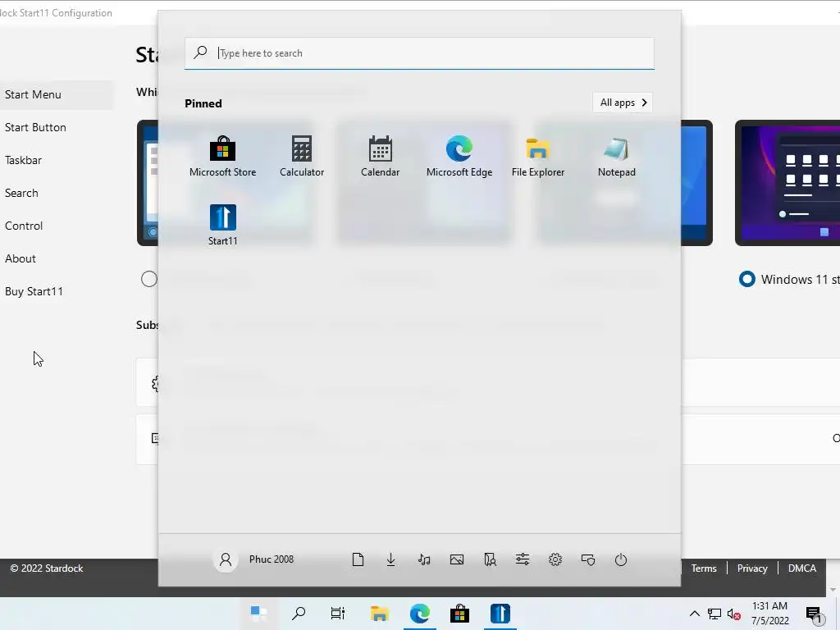
Task: Open Downloads shortcut in Start menu footer
Action: (x=391, y=559)
